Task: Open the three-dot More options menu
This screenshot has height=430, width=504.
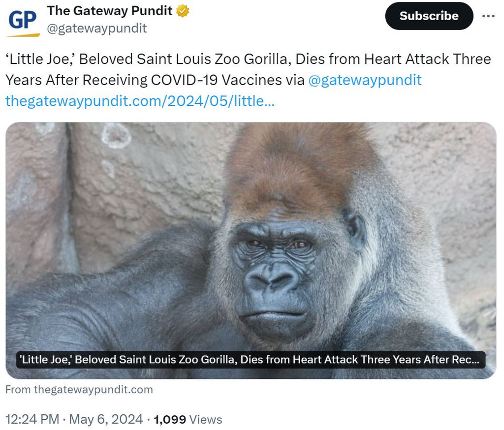Action: pos(488,16)
